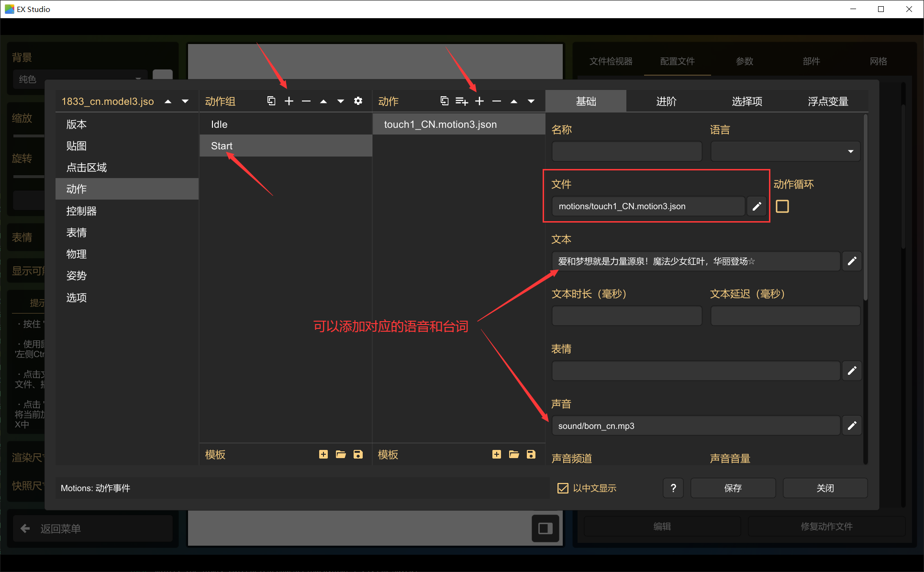
Task: Go to next model file (down arrow)
Action: tap(185, 101)
